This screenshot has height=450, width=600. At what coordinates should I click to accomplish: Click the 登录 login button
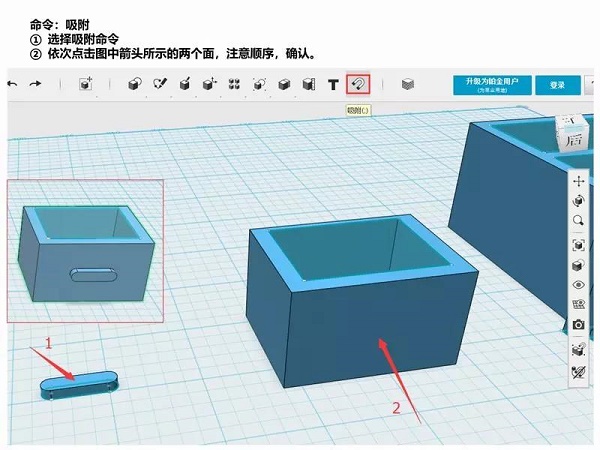click(557, 85)
